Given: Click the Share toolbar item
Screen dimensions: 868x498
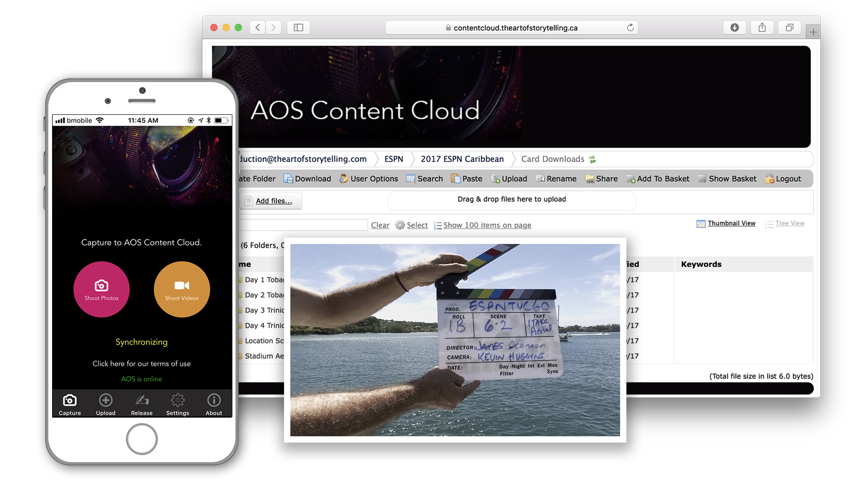Looking at the screenshot, I should pyautogui.click(x=601, y=179).
